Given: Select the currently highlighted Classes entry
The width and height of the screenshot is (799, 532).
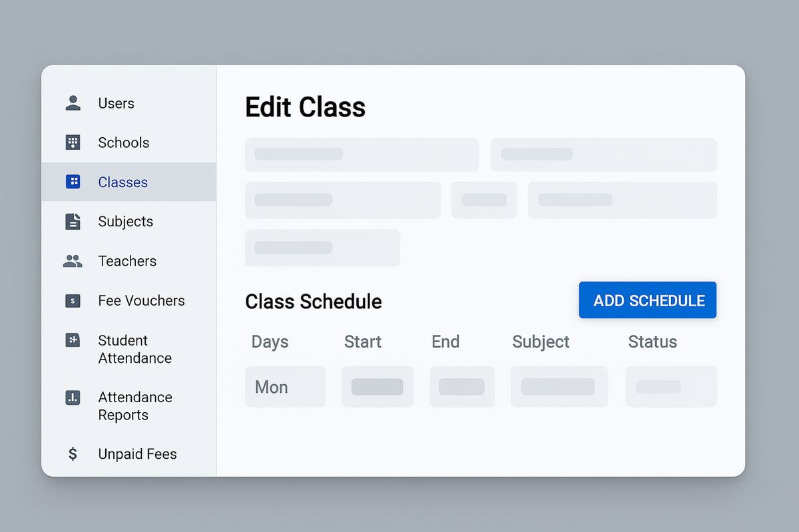Looking at the screenshot, I should click(x=123, y=182).
